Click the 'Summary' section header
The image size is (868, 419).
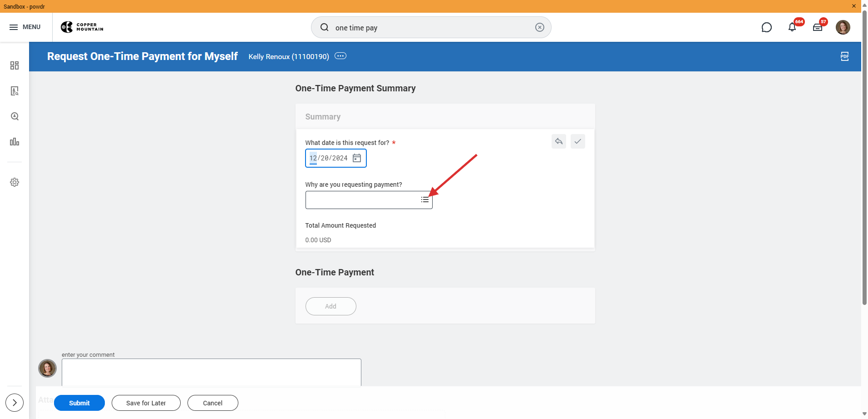[x=323, y=117]
